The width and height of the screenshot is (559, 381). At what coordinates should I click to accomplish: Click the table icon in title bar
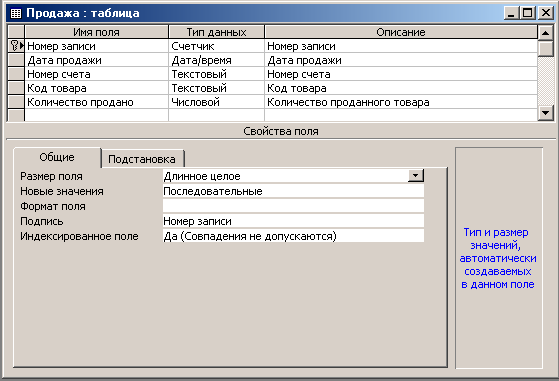coord(16,14)
